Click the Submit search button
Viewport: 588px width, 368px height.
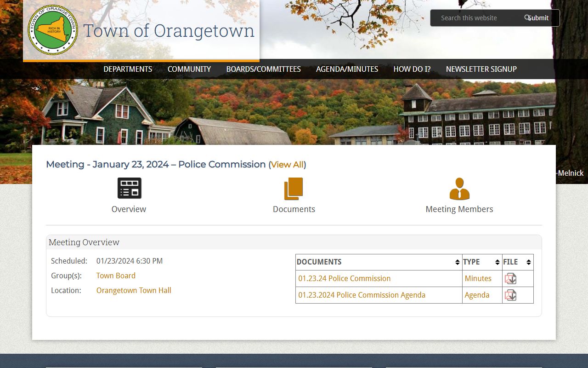point(538,18)
